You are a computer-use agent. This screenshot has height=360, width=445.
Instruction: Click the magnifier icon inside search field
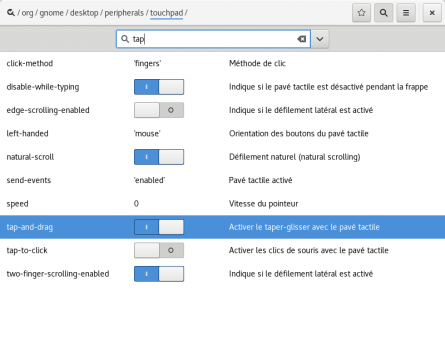[125, 39]
